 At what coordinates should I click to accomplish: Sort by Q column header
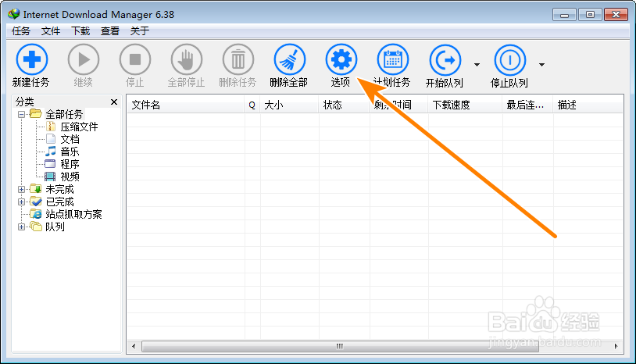pos(252,105)
